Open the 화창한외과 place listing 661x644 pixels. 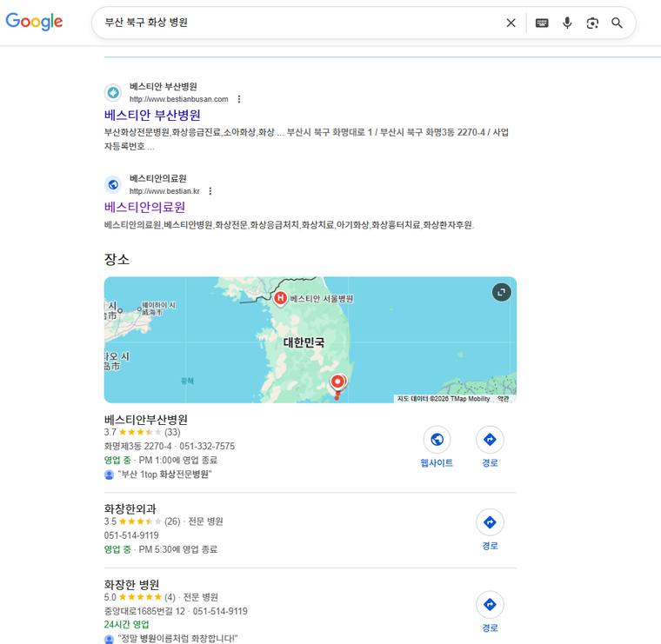coord(130,508)
